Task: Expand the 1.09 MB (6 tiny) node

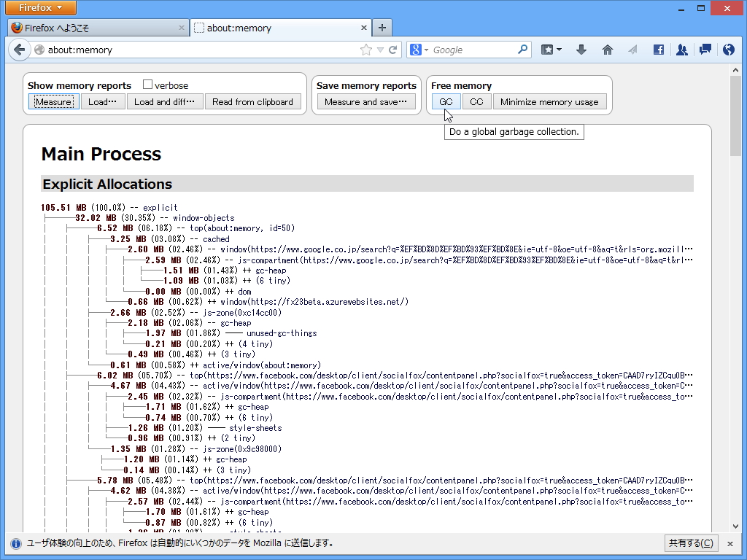Action: 227,281
